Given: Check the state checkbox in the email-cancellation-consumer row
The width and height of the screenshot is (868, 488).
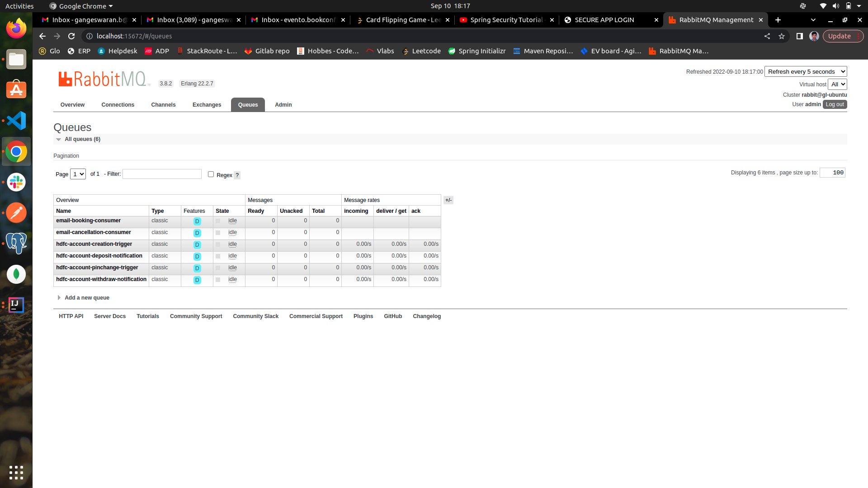Looking at the screenshot, I should (218, 233).
